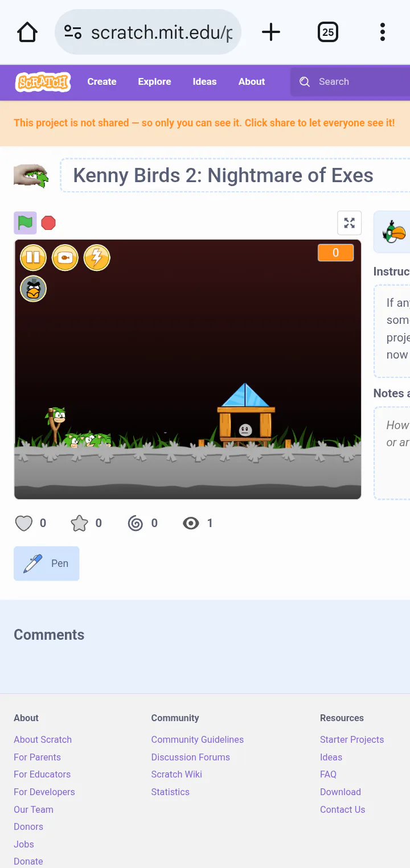410x868 pixels.
Task: Pause the game using pause icon
Action: [x=33, y=258]
